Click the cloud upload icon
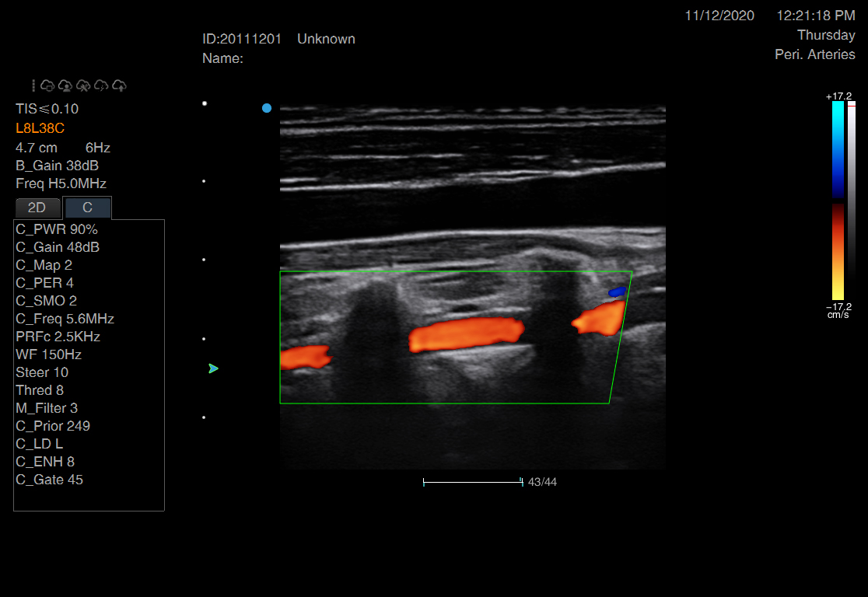The height and width of the screenshot is (597, 868). (120, 86)
